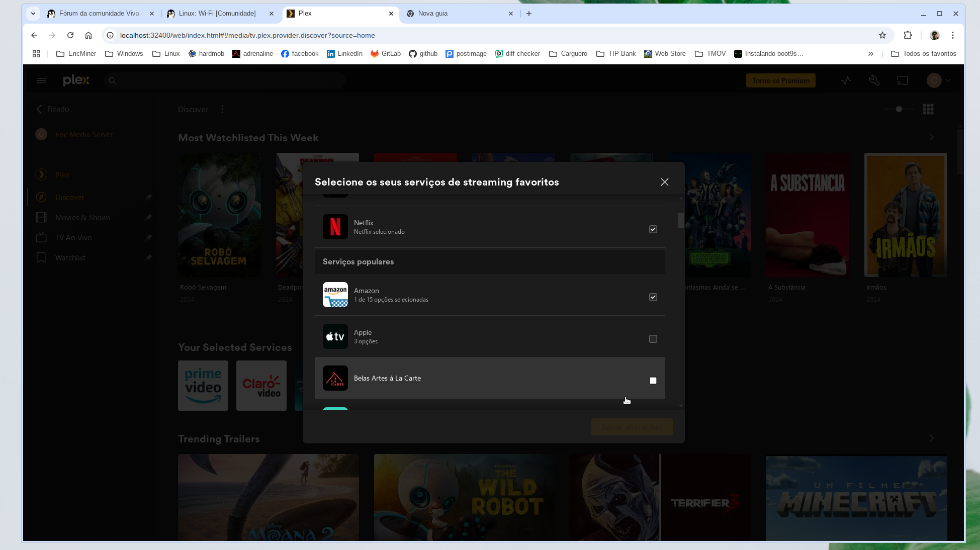This screenshot has width=980, height=550.
Task: Unpin Movies & Shows from sidebar
Action: coord(149,217)
